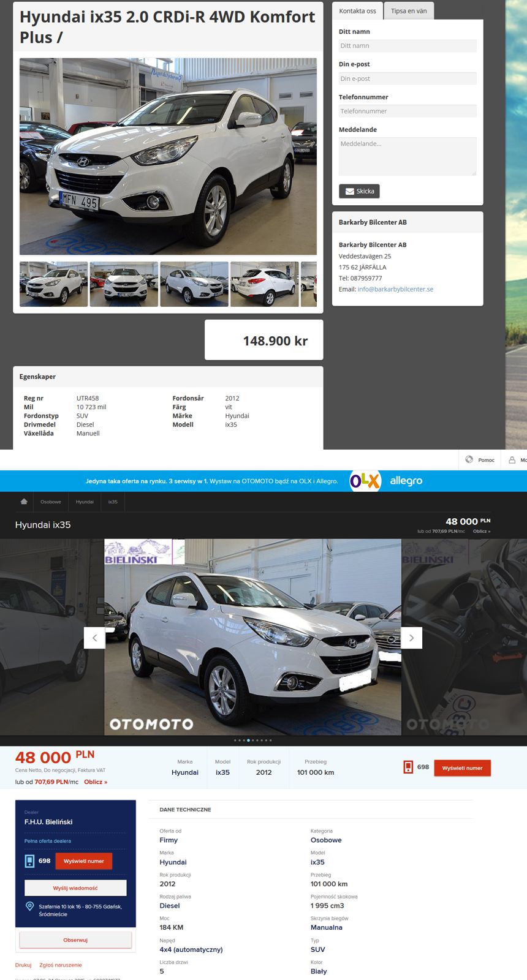Click the 1 995 cm3 engine capacity value
This screenshot has width=527, height=980.
point(327,906)
